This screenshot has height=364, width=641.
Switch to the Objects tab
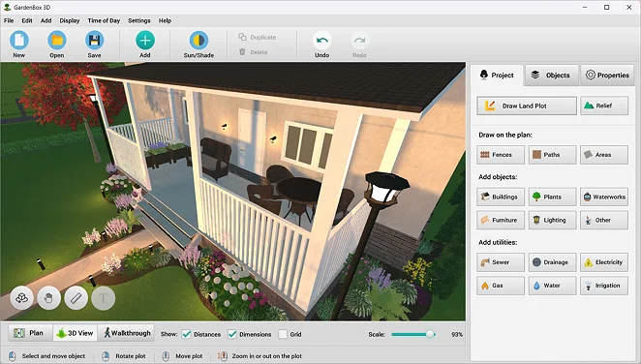552,76
